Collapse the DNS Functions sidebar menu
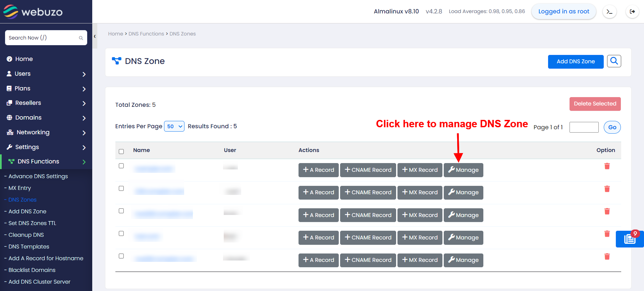This screenshot has height=291, width=644. pos(46,161)
